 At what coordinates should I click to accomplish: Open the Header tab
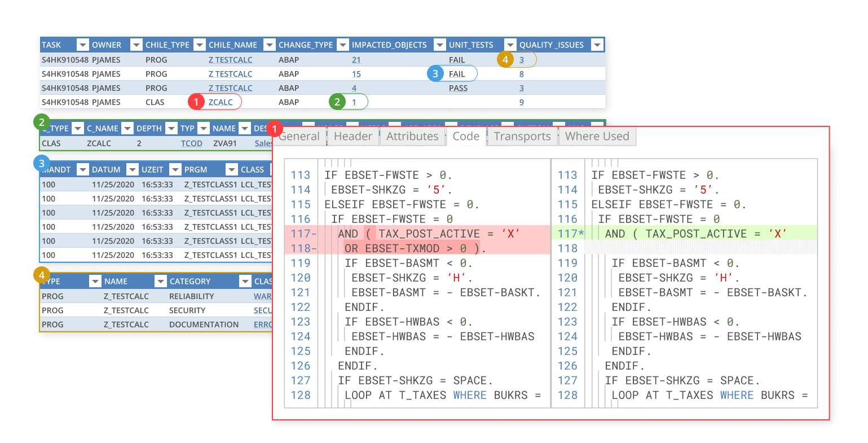click(x=353, y=136)
